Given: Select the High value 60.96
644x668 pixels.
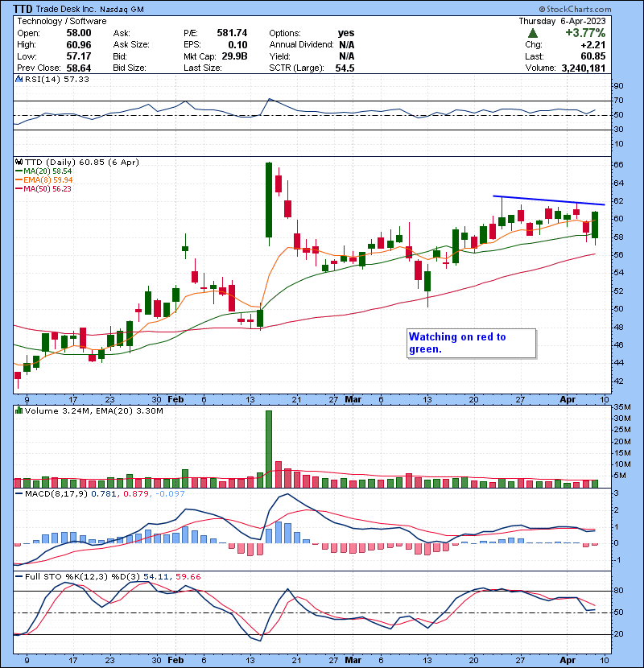Looking at the screenshot, I should (x=79, y=44).
